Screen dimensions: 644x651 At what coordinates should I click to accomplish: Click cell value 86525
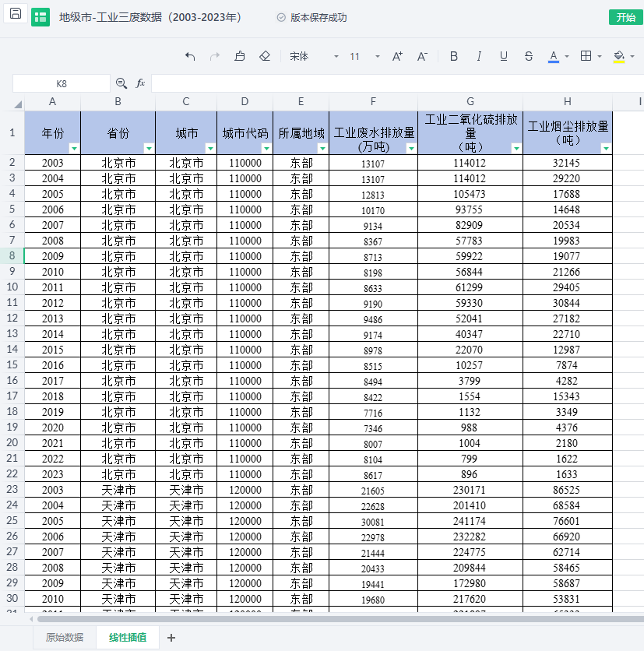[567, 490]
